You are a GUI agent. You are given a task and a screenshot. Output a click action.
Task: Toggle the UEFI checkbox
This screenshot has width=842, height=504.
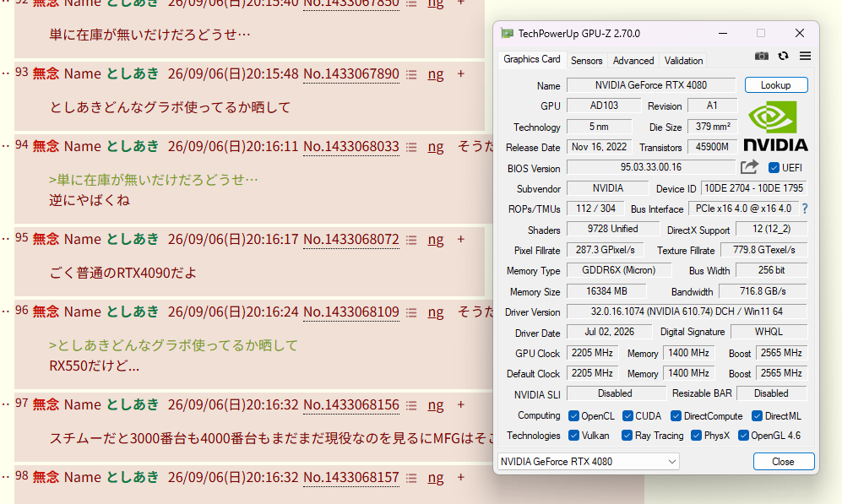[774, 167]
